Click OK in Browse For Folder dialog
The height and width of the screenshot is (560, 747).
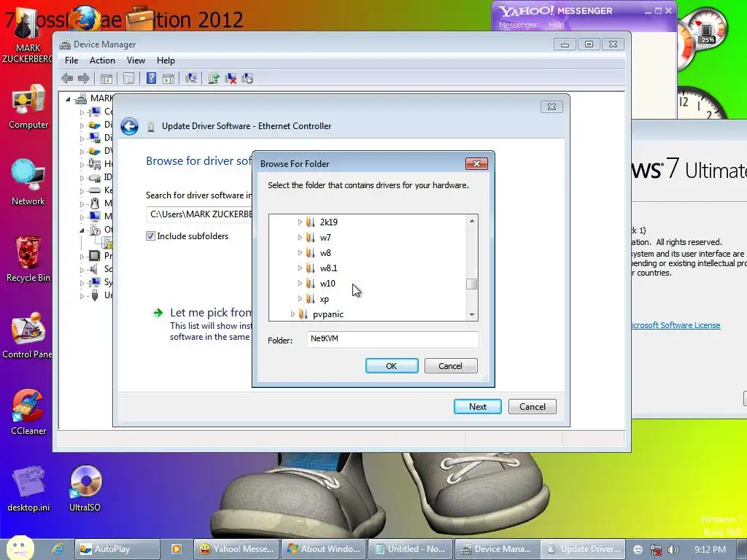(x=392, y=366)
